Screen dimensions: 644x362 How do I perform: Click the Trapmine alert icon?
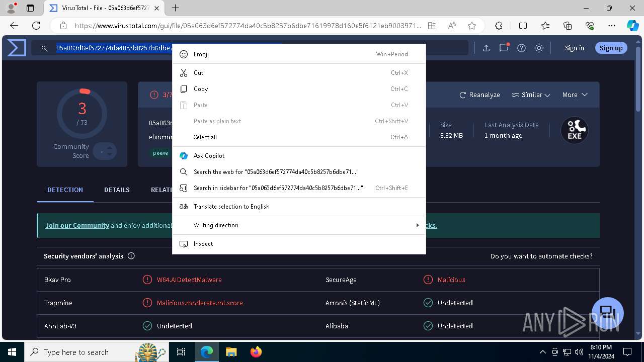pyautogui.click(x=147, y=303)
